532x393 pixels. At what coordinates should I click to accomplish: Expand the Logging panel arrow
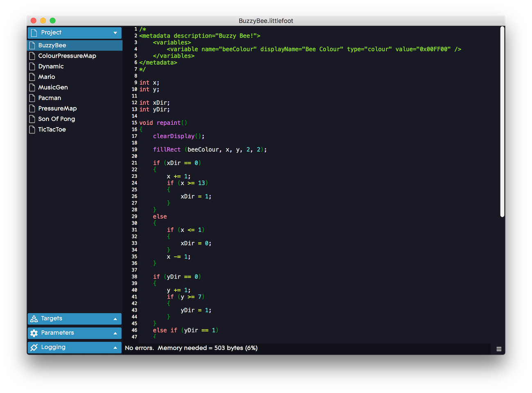115,348
